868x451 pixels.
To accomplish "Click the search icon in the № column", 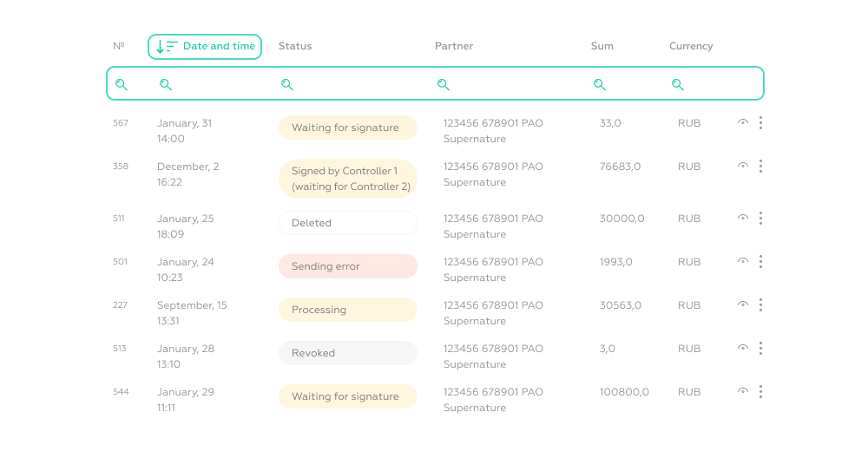I will [122, 84].
